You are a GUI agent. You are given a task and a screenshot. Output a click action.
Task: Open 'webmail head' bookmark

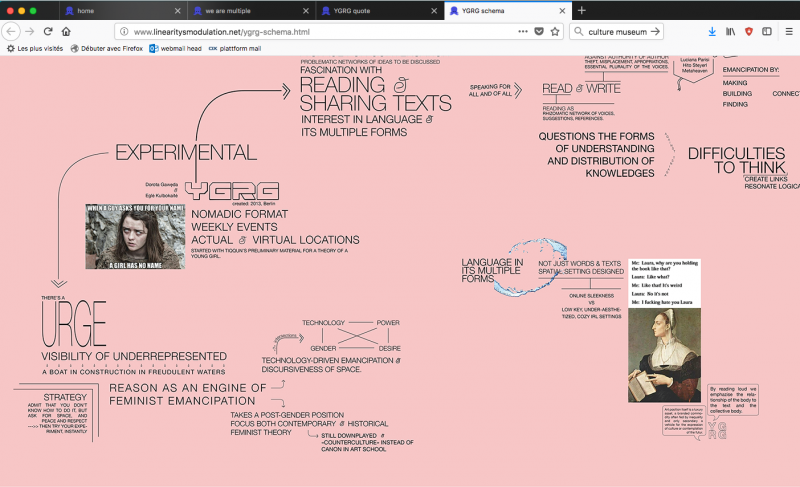pyautogui.click(x=175, y=48)
